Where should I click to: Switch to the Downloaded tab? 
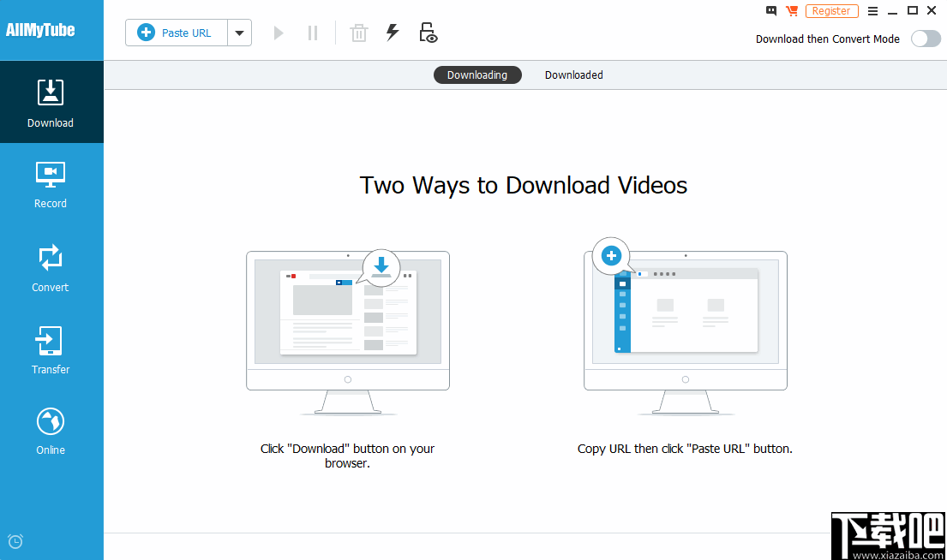click(573, 74)
